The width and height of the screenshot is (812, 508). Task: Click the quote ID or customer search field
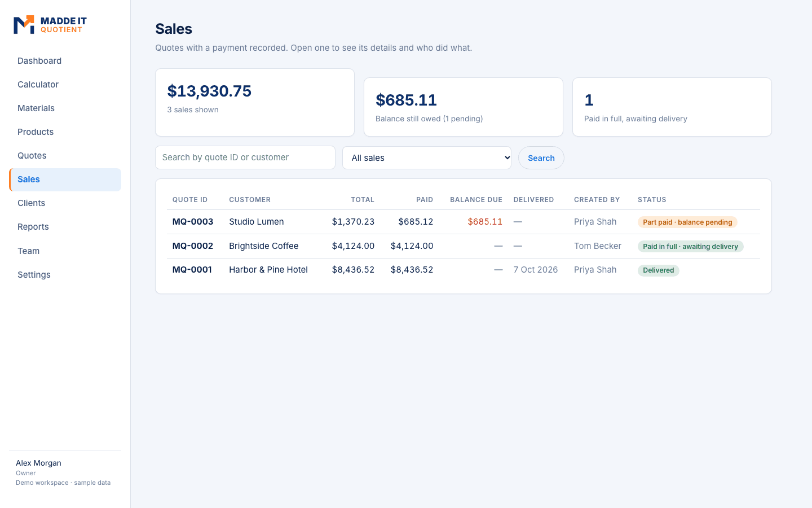click(x=245, y=157)
